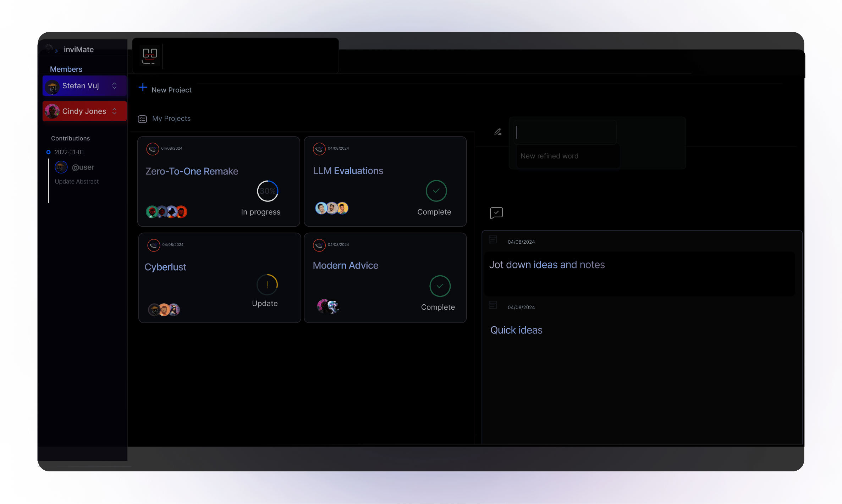Click the Contributions section label
The height and width of the screenshot is (504, 842).
click(70, 138)
